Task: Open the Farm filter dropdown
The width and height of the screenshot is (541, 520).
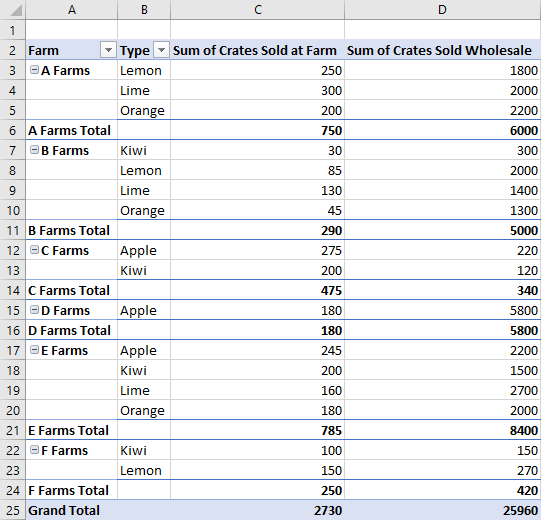Action: 108,50
